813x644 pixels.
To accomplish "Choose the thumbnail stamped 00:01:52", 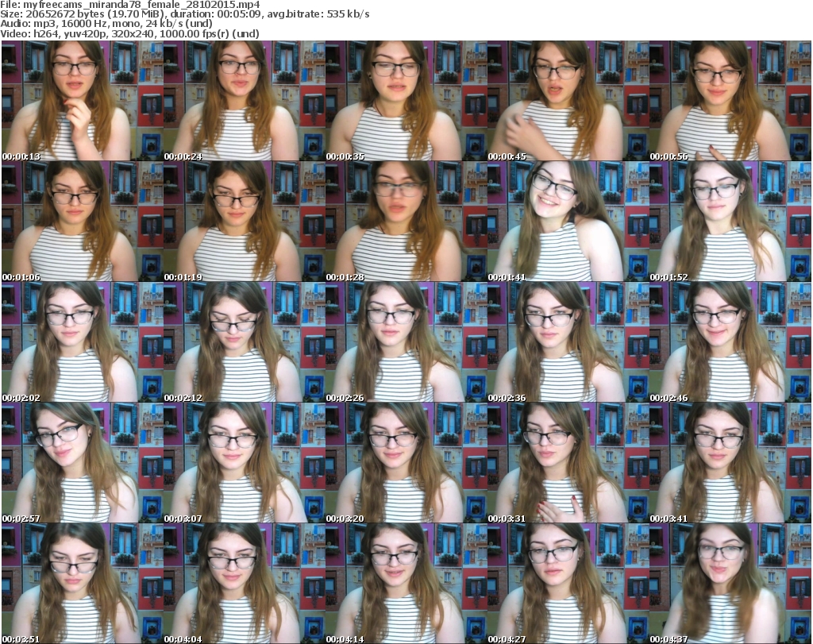I will tap(730, 222).
